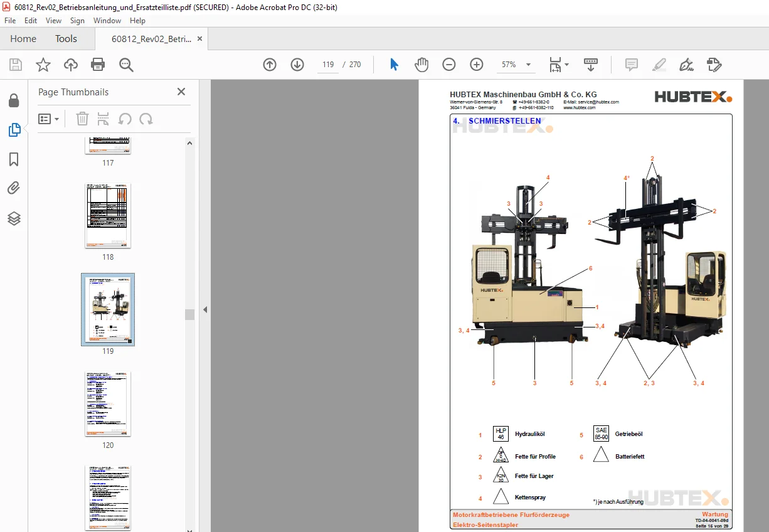Image resolution: width=769 pixels, height=532 pixels.
Task: Click thumbnail scrollbar up arrow
Action: 189,142
